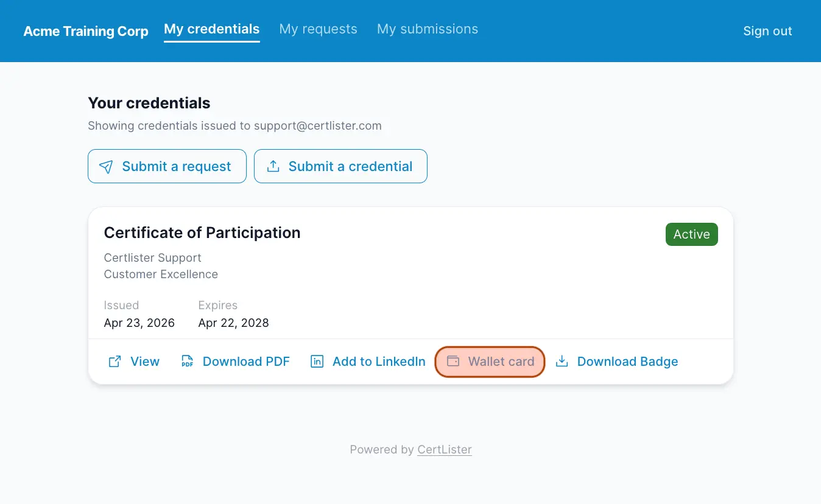Click Submit a credential
The image size is (821, 504).
coord(340,166)
